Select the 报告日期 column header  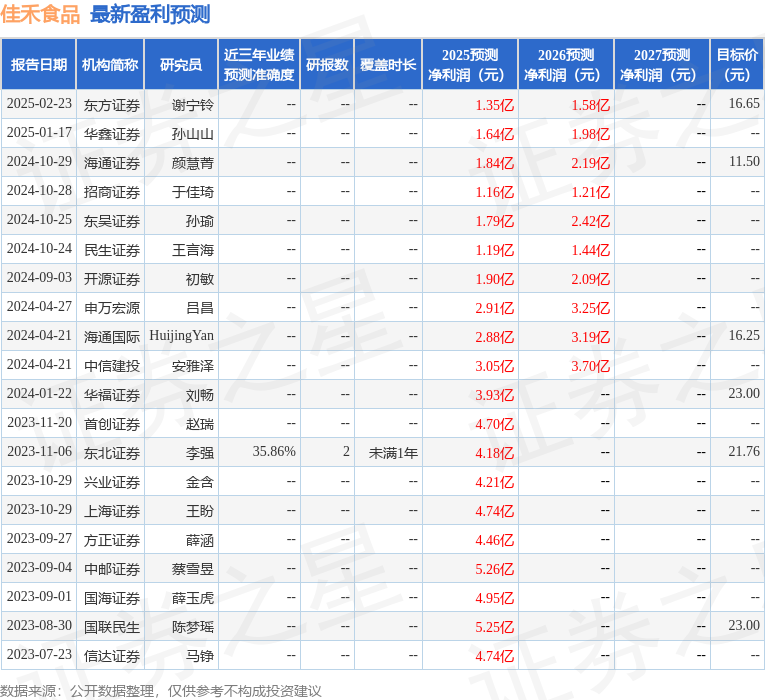coord(39,64)
